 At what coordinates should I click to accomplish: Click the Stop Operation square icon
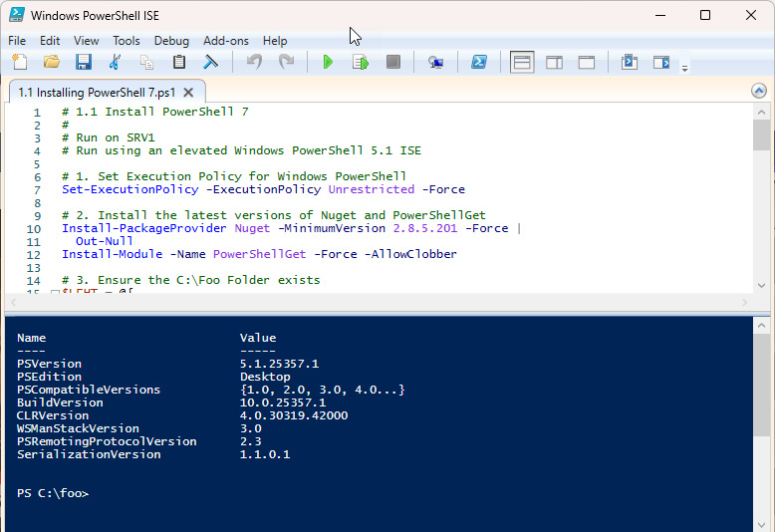(392, 63)
